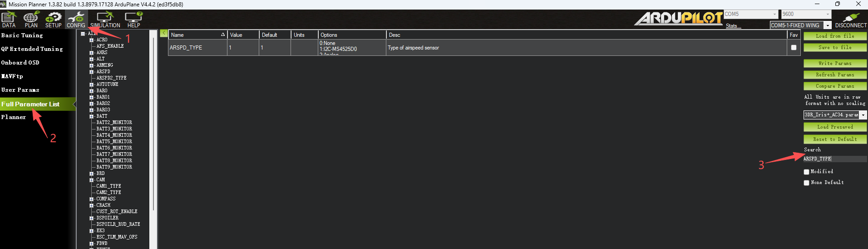Open the DATA flight data screen
Image resolution: width=868 pixels, height=249 pixels.
(9, 20)
